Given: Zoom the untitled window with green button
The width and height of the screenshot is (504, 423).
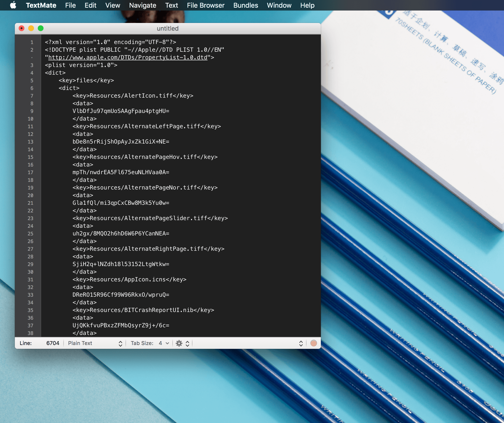Looking at the screenshot, I should coord(41,28).
